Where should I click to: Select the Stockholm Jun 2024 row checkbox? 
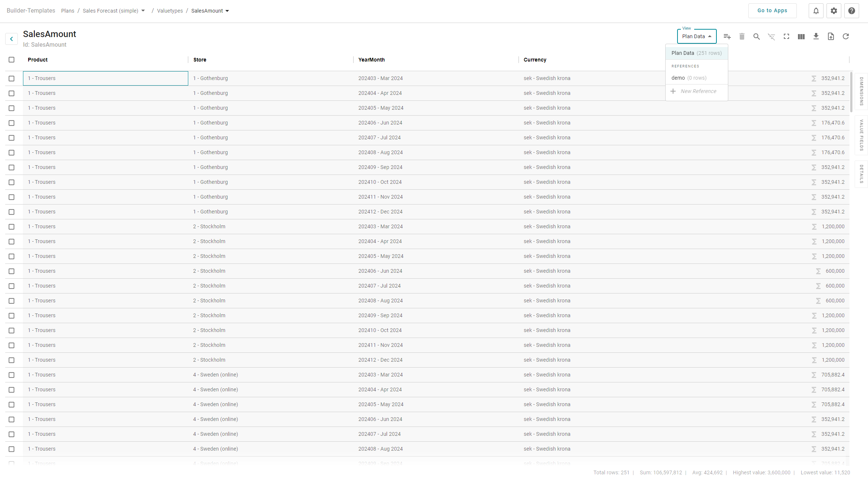(x=11, y=271)
